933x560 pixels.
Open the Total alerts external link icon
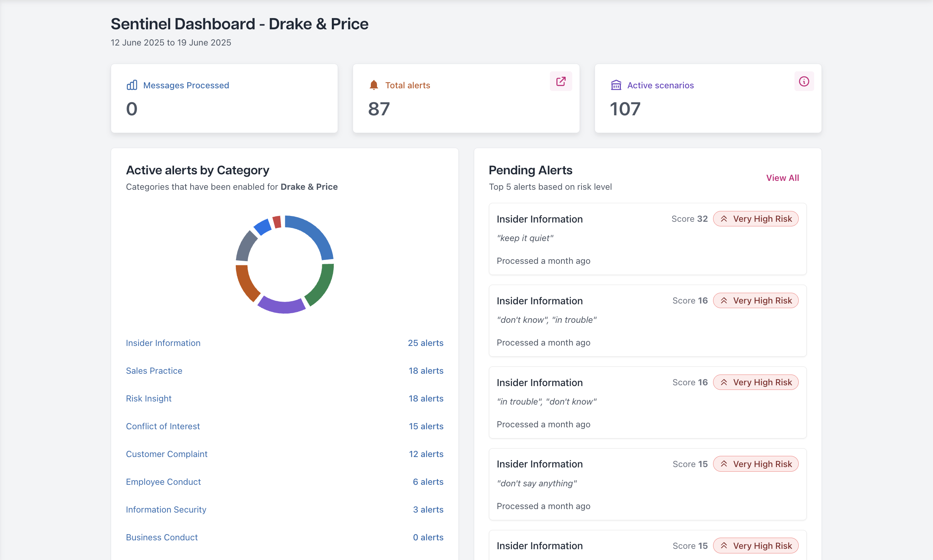561,81
